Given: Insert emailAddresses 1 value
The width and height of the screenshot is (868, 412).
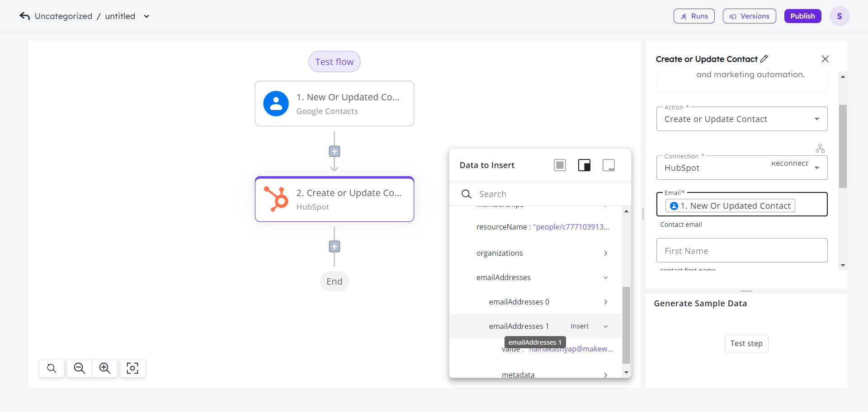Looking at the screenshot, I should tap(580, 326).
